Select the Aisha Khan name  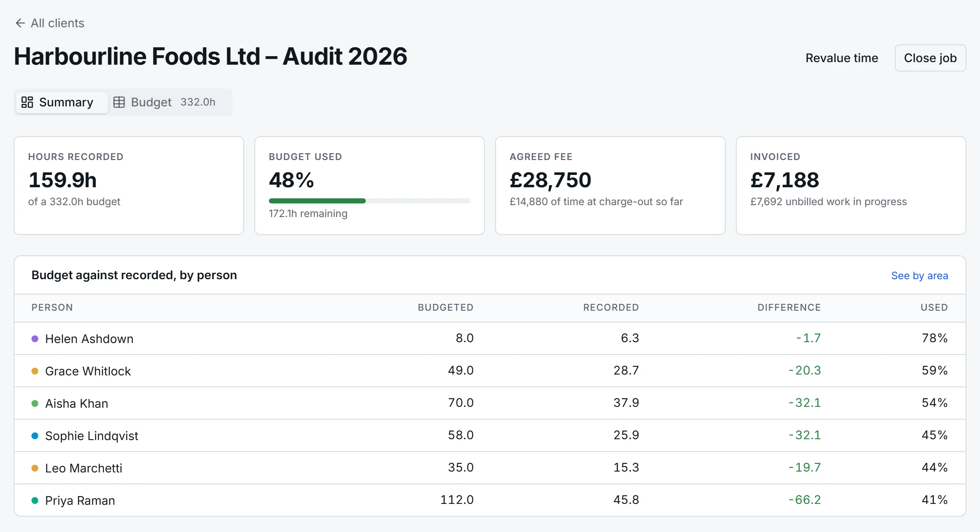tap(77, 403)
